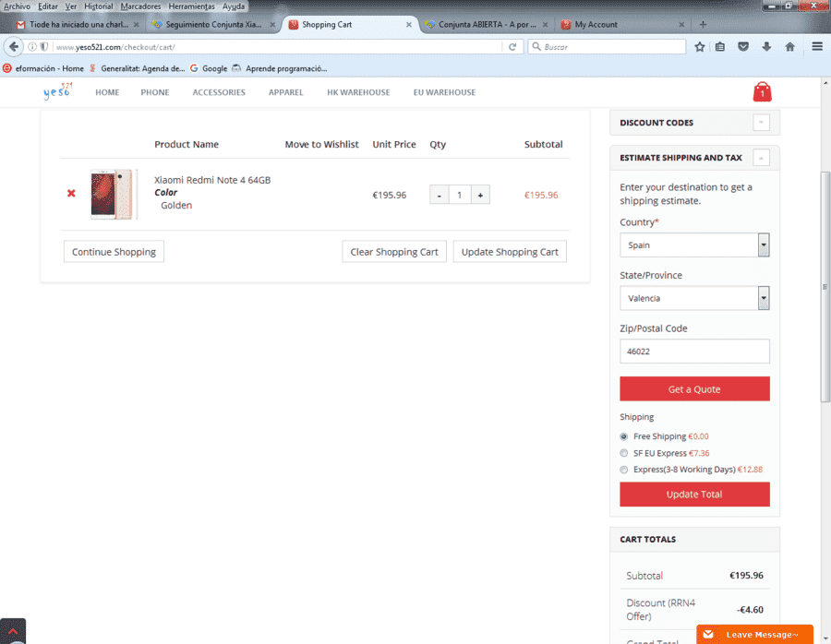Go to HOME in site navigation

coord(107,92)
